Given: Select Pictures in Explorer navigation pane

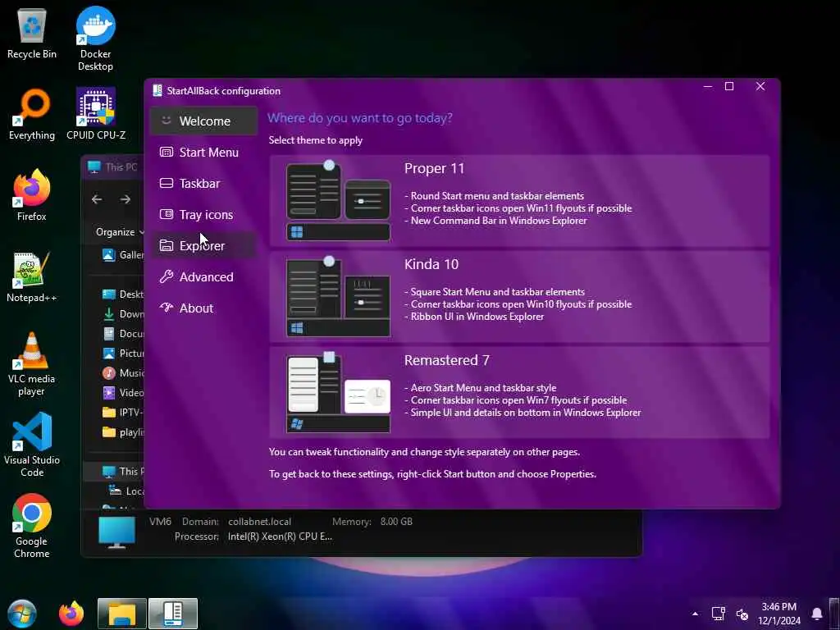Looking at the screenshot, I should coord(122,353).
